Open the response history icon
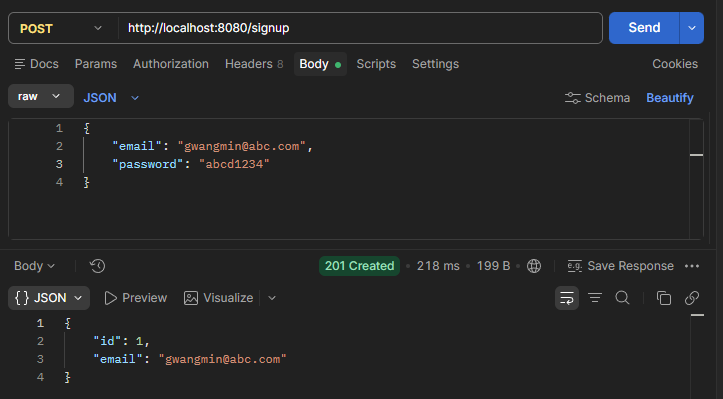This screenshot has height=399, width=723. click(x=98, y=266)
